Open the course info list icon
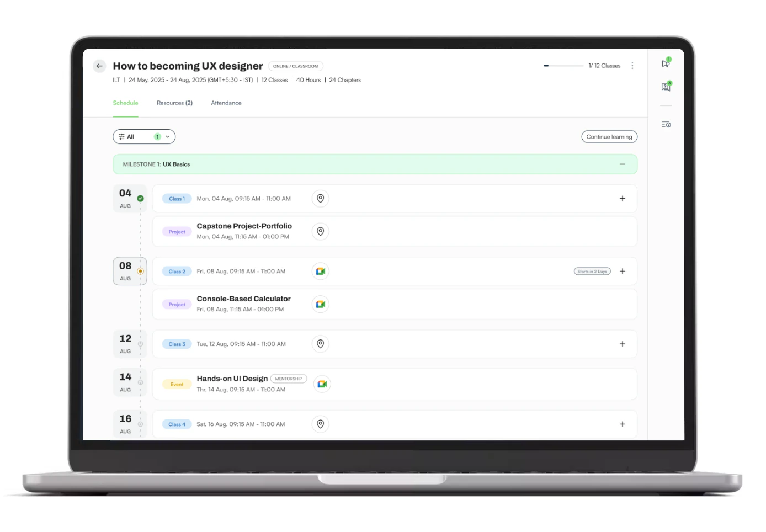 [666, 125]
